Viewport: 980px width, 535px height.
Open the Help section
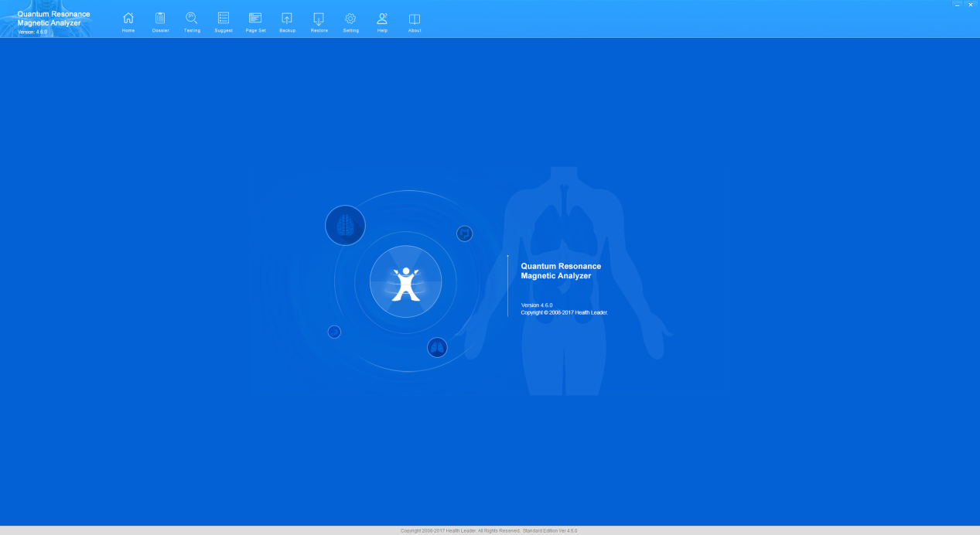coord(382,22)
